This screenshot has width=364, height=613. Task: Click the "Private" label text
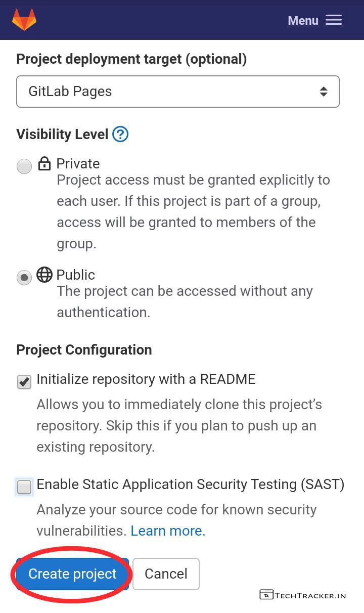point(78,164)
